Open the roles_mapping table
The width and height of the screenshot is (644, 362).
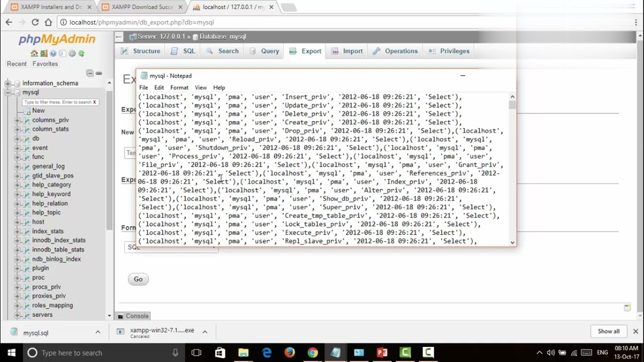coord(52,305)
